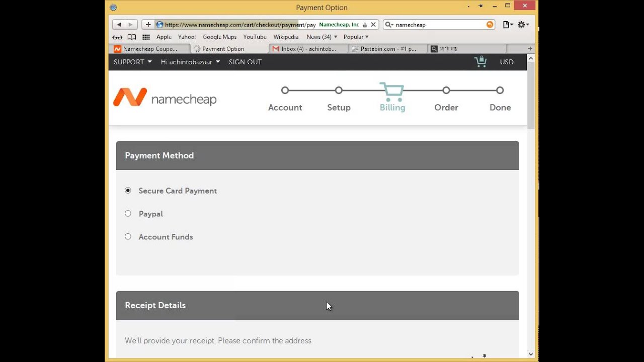The height and width of the screenshot is (362, 644).
Task: Stop loading via the X in address bar
Action: [x=373, y=25]
